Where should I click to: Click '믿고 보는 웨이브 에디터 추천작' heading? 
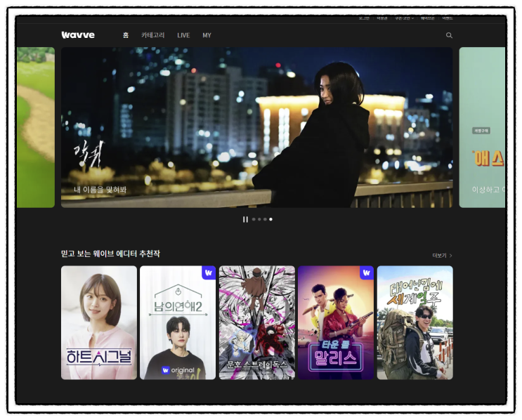pyautogui.click(x=110, y=254)
